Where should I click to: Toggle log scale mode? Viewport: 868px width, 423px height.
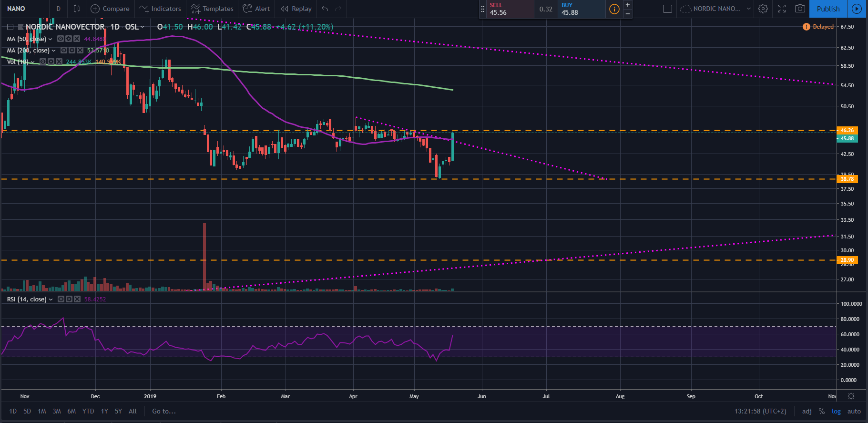pos(836,411)
